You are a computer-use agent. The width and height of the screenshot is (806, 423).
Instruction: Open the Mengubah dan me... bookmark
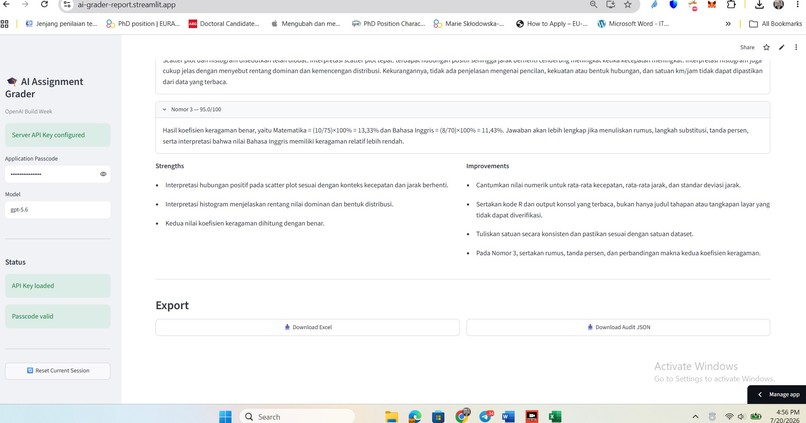(305, 24)
